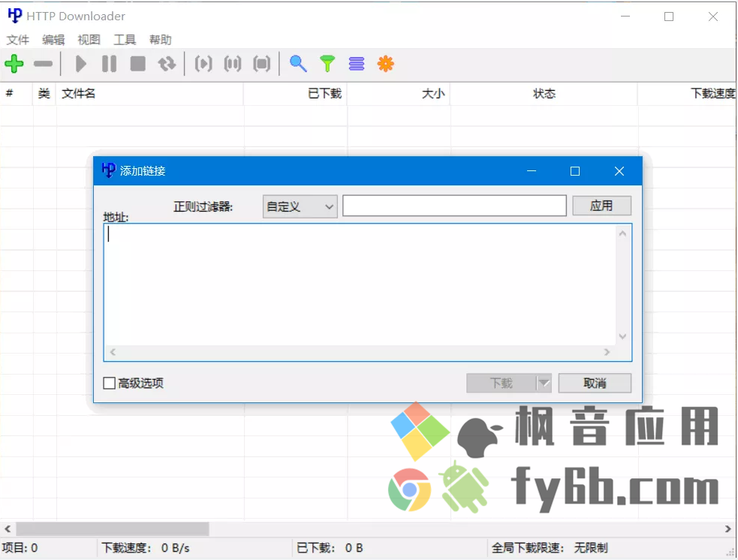Click the address box scroll down arrow

(x=622, y=336)
